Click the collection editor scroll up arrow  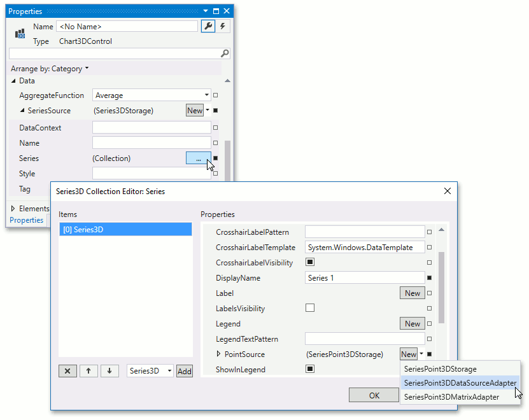[x=441, y=230]
